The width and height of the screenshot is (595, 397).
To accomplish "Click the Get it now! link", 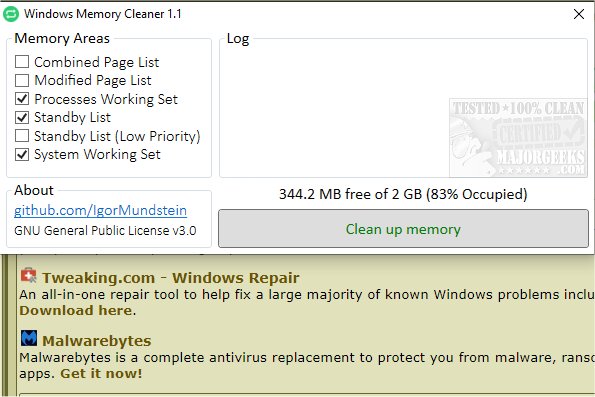I will click(101, 373).
